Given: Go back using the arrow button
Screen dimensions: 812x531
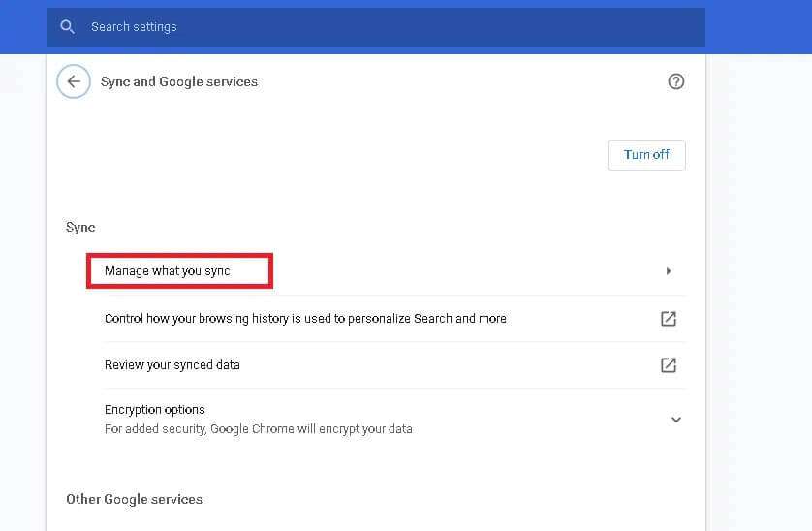Looking at the screenshot, I should click(74, 81).
